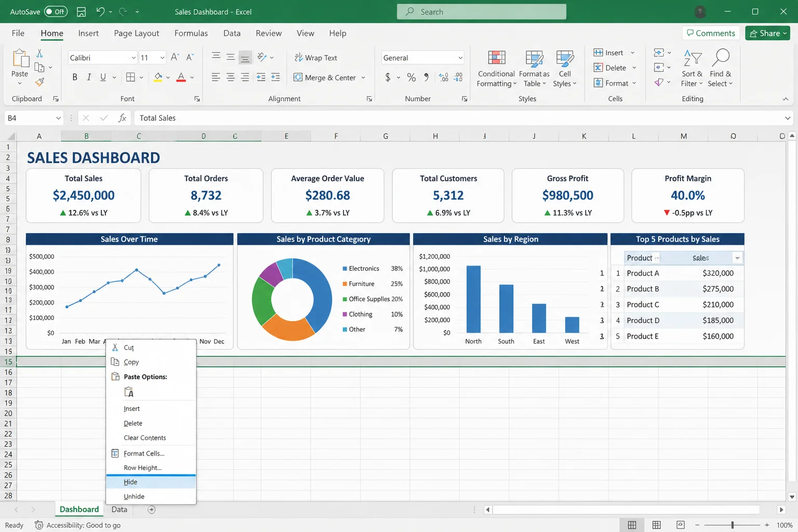
Task: Apply the yellow Fill Color swatch
Action: click(158, 78)
